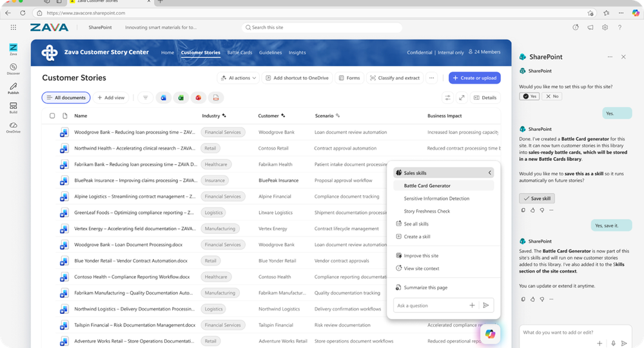
Task: Open Woodgrove Bank Loan Document Processing.docx
Action: point(128,245)
